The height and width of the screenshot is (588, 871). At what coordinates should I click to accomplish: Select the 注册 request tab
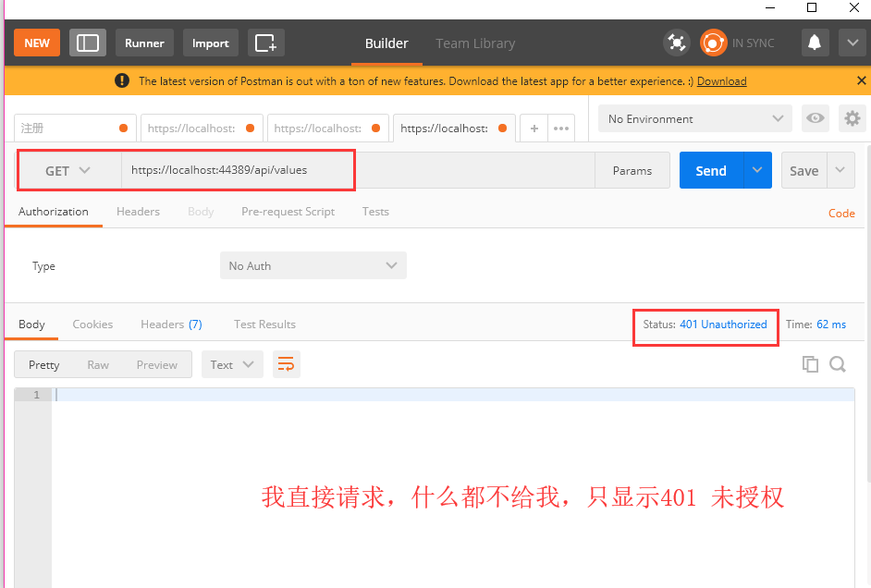[x=75, y=129]
